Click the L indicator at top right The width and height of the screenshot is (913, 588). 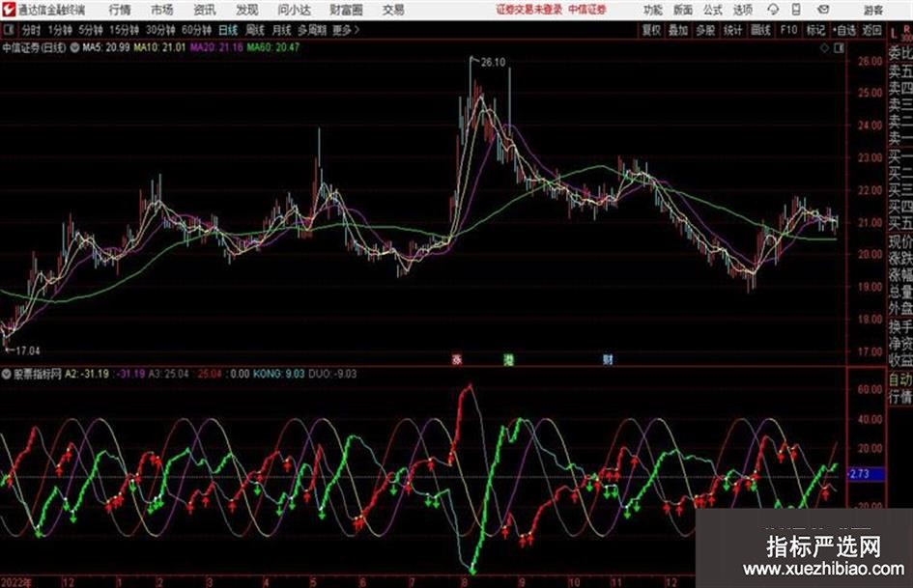tap(894, 34)
